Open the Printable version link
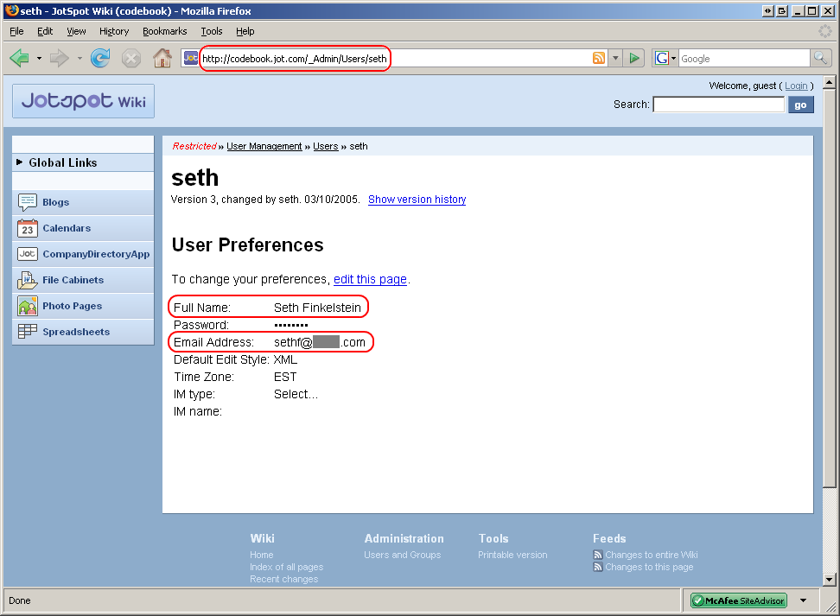The width and height of the screenshot is (840, 616). (x=512, y=555)
